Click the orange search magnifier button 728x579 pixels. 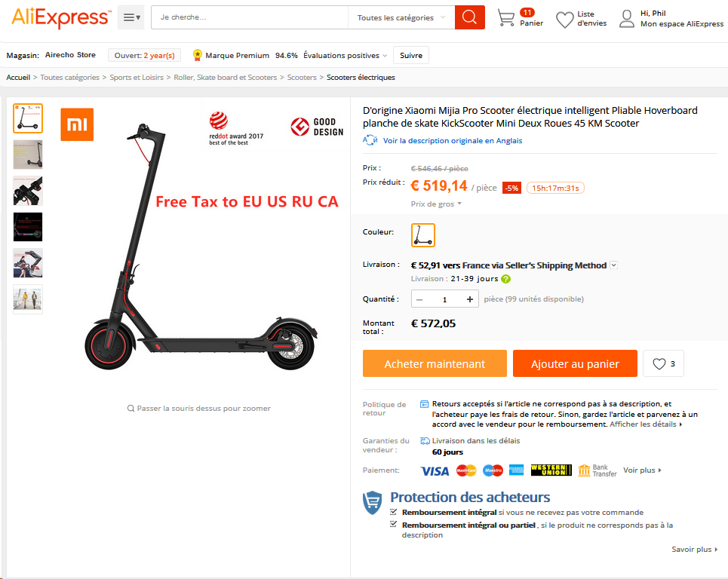click(x=469, y=17)
